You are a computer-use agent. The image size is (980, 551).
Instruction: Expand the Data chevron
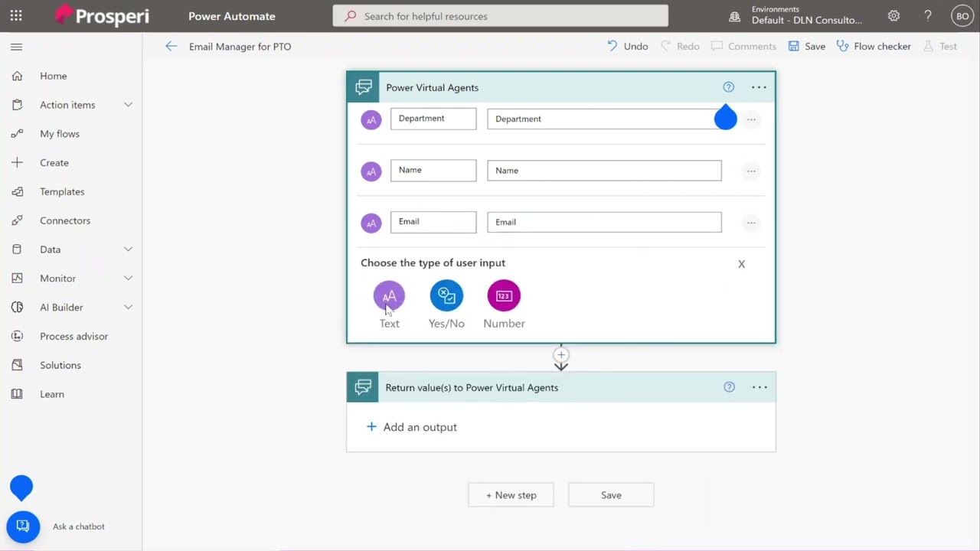pyautogui.click(x=128, y=249)
